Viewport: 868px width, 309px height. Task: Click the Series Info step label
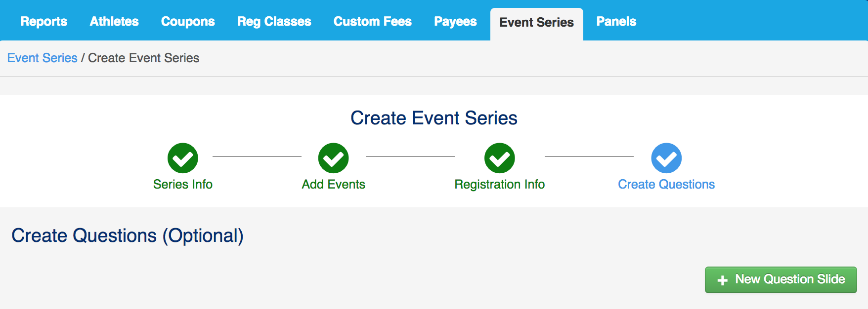[183, 185]
